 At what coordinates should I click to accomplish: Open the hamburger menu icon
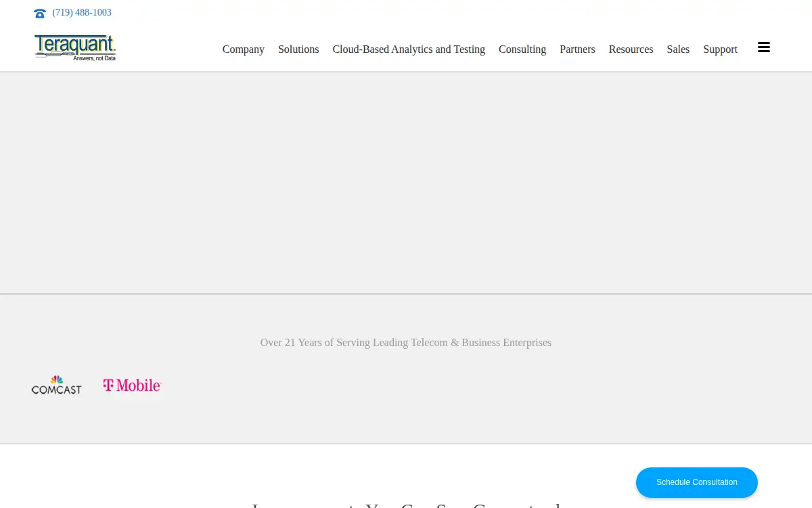pyautogui.click(x=764, y=47)
